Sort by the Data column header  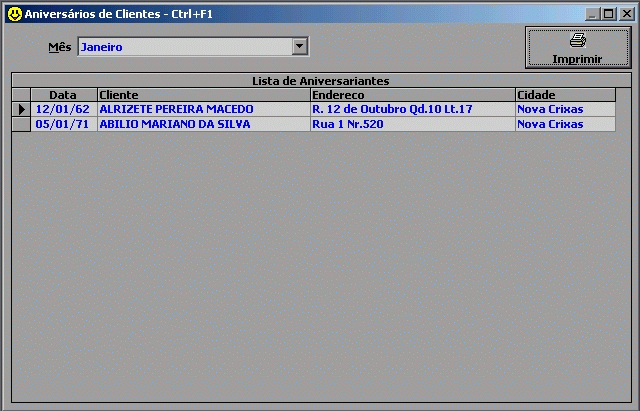[x=63, y=95]
